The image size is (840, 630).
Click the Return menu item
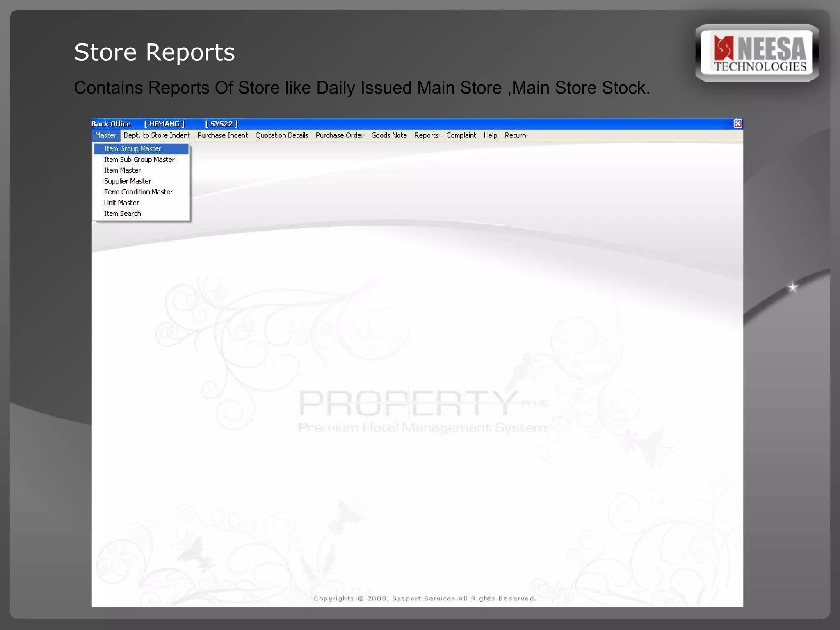tap(516, 135)
